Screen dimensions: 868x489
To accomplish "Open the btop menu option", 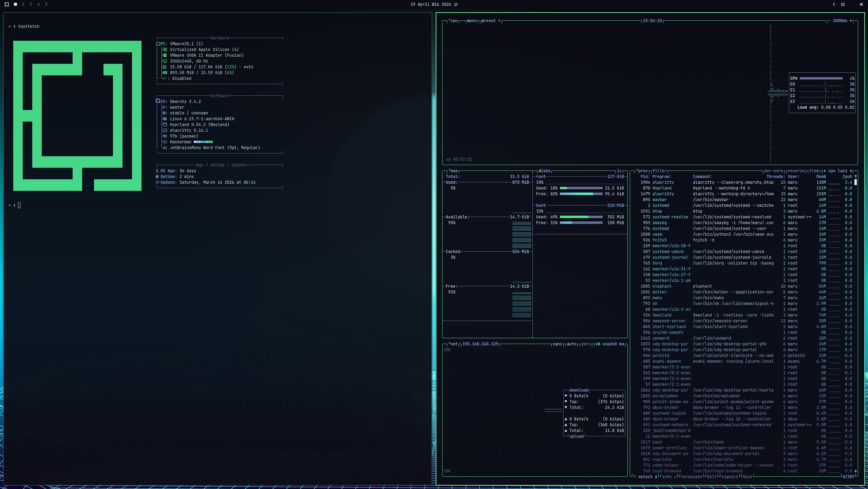I will 472,21.
